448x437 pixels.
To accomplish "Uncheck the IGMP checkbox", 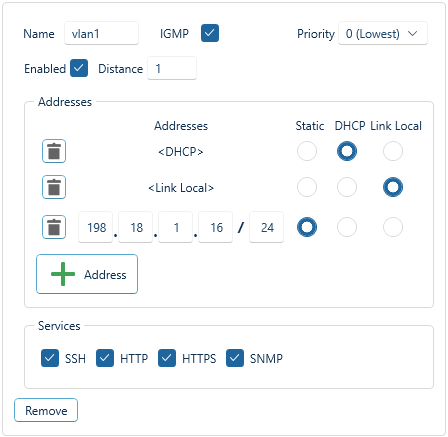I will point(210,33).
